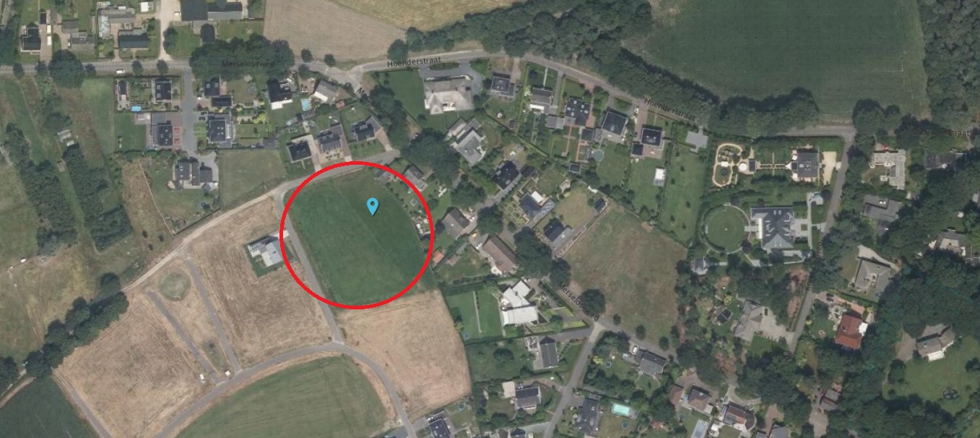Select the small blue pool in top-left neighborhood

[x=136, y=108]
